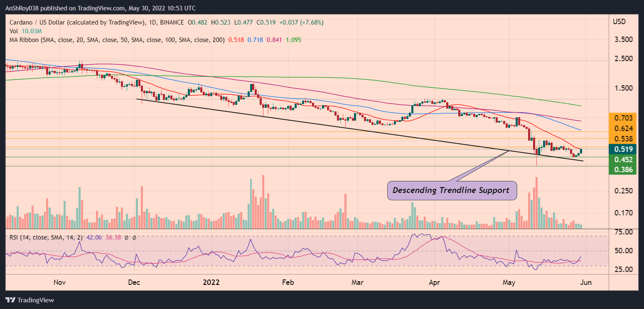Viewport: 644px width, 309px height.
Task: Click the first ø symbol in the RSI legend
Action: [x=126, y=237]
